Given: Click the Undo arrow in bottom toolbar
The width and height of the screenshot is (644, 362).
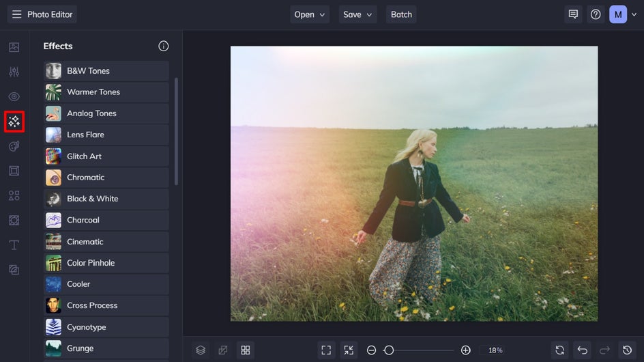Looking at the screenshot, I should (582, 350).
